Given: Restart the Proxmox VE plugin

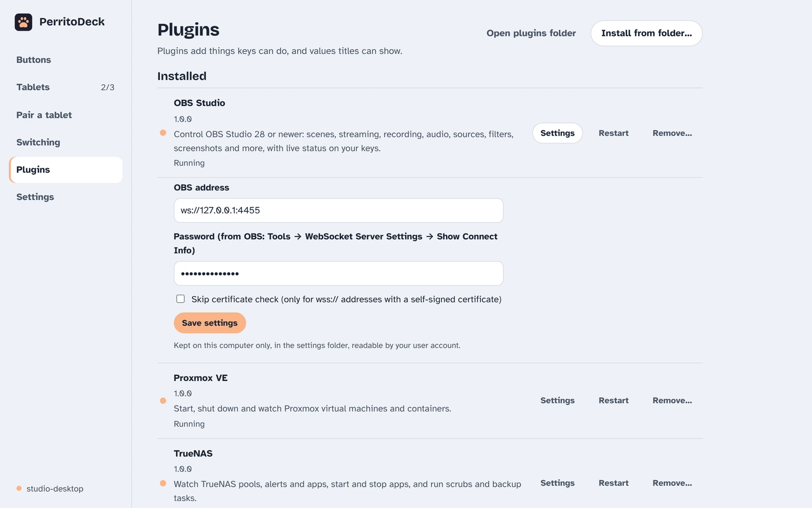Looking at the screenshot, I should (614, 400).
